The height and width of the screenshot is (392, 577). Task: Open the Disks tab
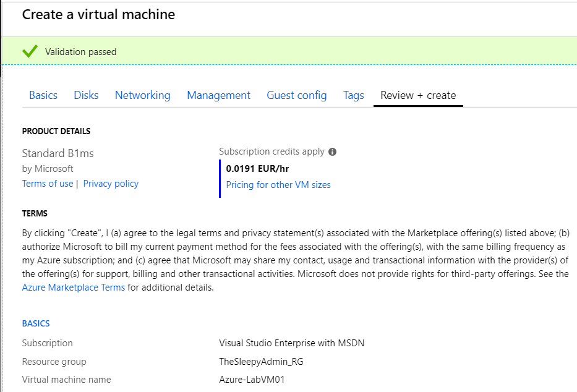coord(86,95)
